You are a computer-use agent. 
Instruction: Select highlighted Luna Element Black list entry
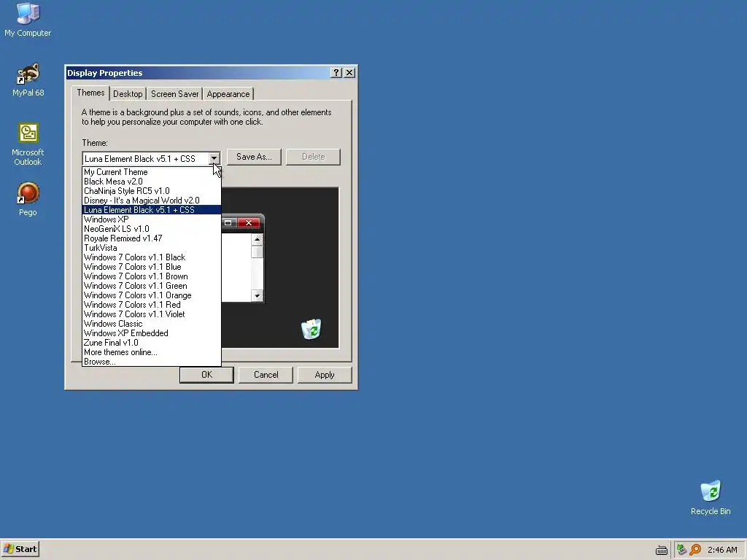tap(152, 210)
